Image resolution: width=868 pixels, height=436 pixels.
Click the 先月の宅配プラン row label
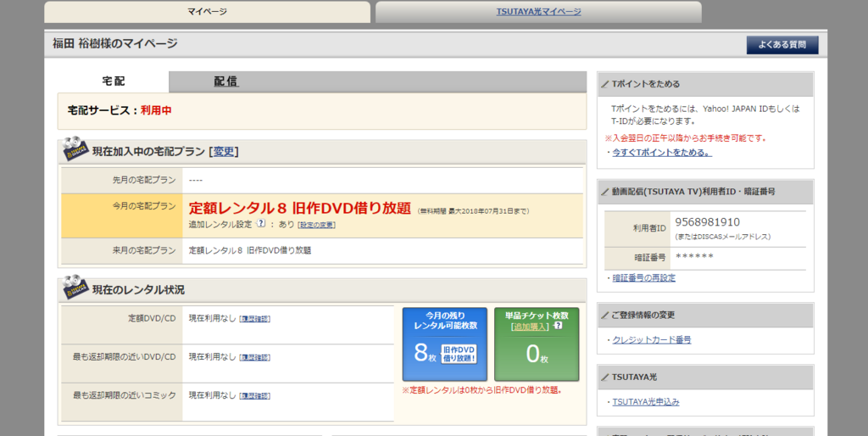tap(144, 181)
